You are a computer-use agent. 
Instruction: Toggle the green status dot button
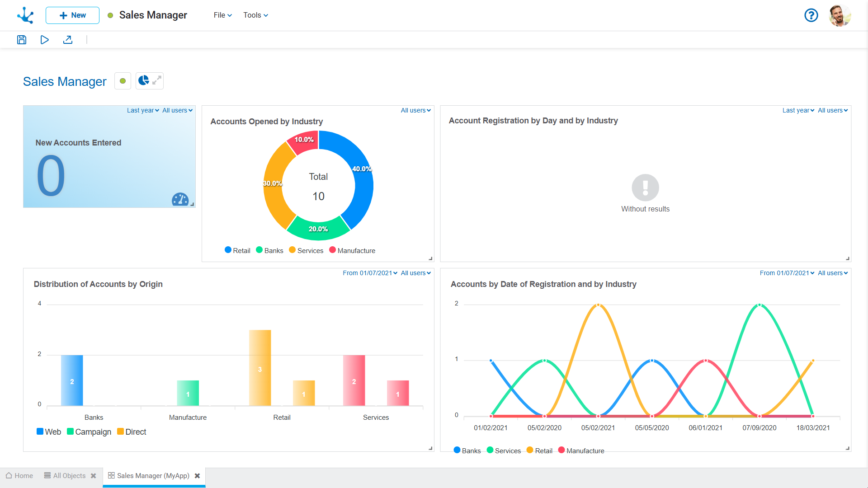[x=123, y=81]
